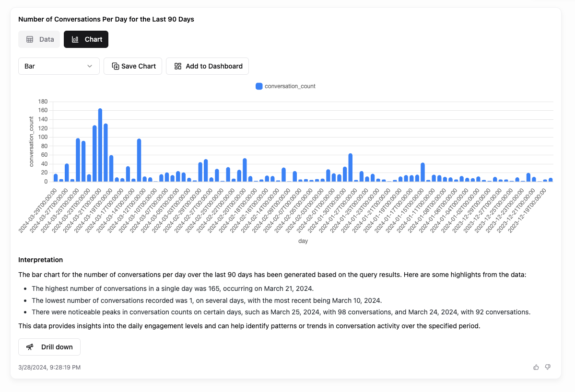This screenshot has height=392, width=575.
Task: Click the table icon on the Data tab
Action: [29, 39]
